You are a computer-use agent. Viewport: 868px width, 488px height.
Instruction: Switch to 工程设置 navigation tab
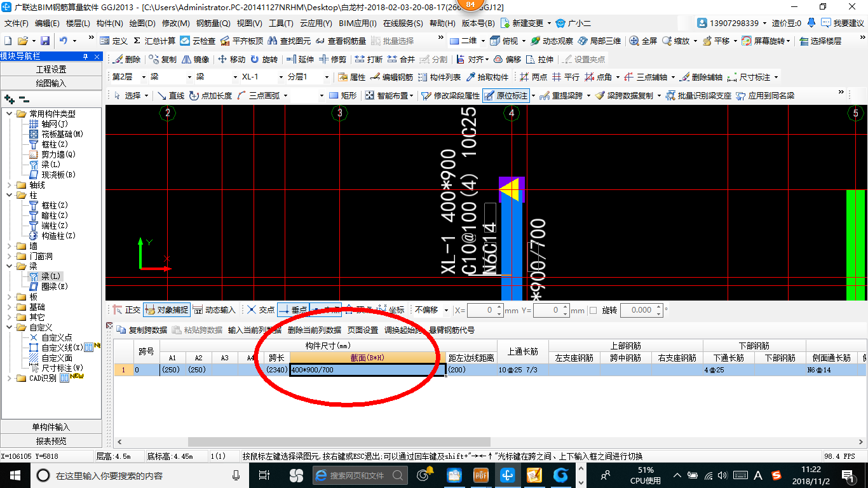(x=51, y=69)
